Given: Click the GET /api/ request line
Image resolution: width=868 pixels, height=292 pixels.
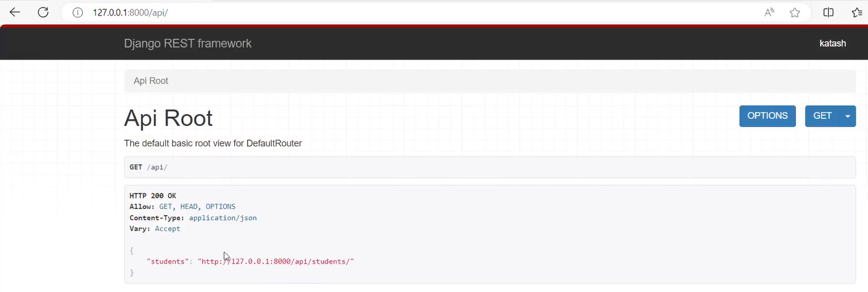Looking at the screenshot, I should 148,167.
